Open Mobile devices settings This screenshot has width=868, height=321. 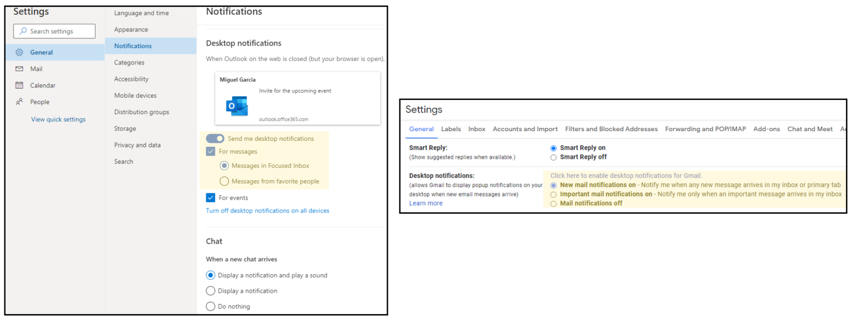tap(136, 96)
